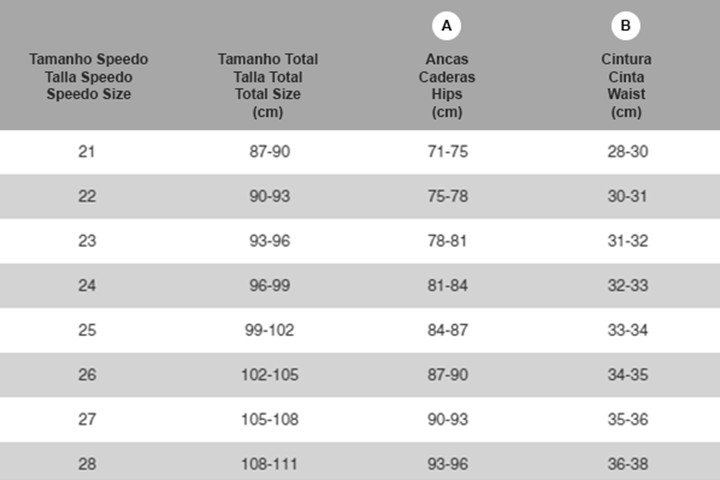Click total size 99-102 cell
Screen dimensions: 720x480
coord(270,330)
